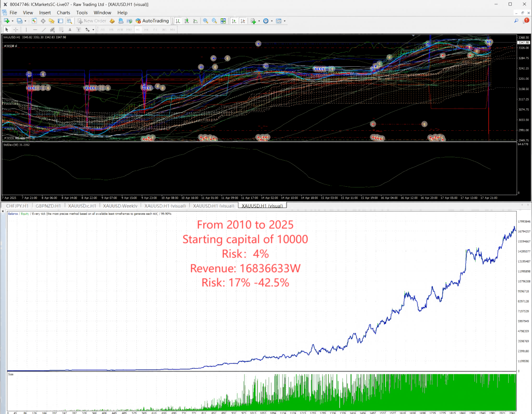Click the Equity legend label
The height and width of the screenshot is (414, 532).
(x=25, y=214)
